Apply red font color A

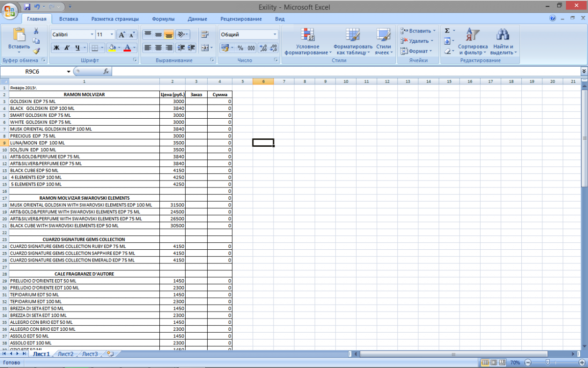coord(127,48)
